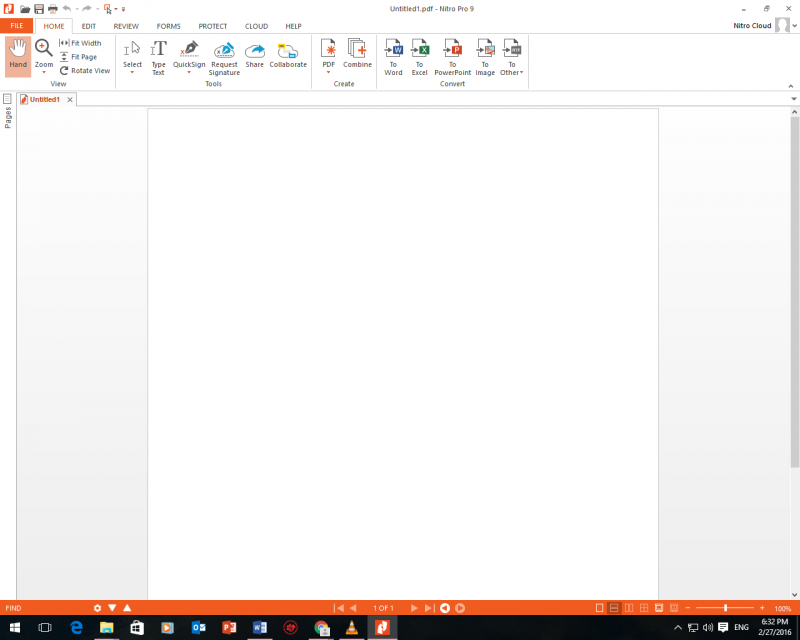800x640 pixels.
Task: Go to the previous page
Action: 353,608
